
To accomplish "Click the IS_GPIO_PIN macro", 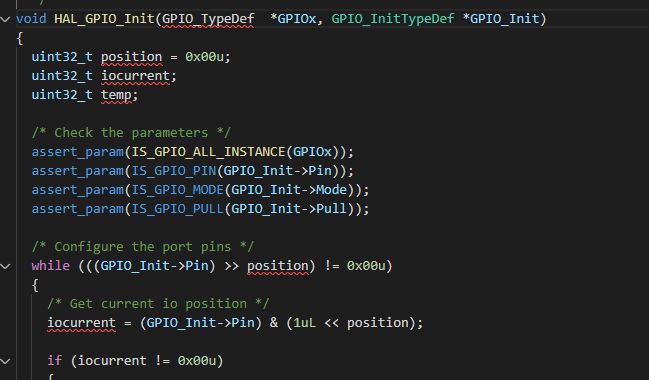I will (x=173, y=171).
